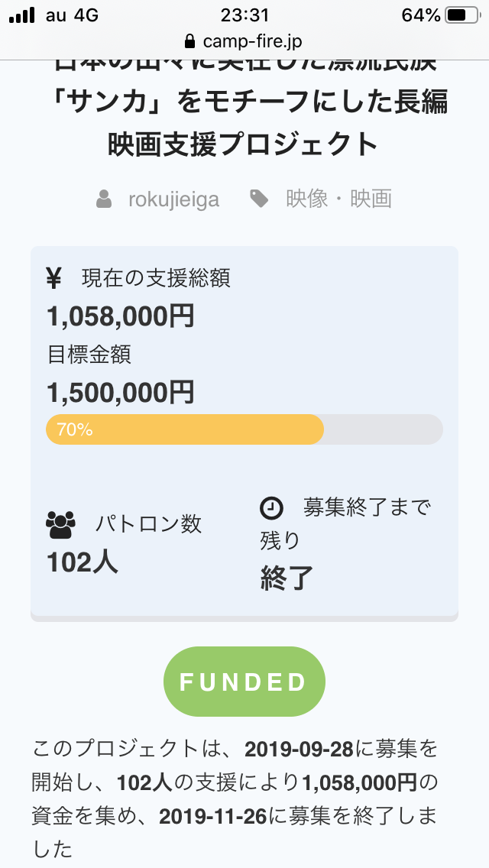489x868 pixels.
Task: Tap the 23:31 clock in status bar
Action: [x=244, y=15]
